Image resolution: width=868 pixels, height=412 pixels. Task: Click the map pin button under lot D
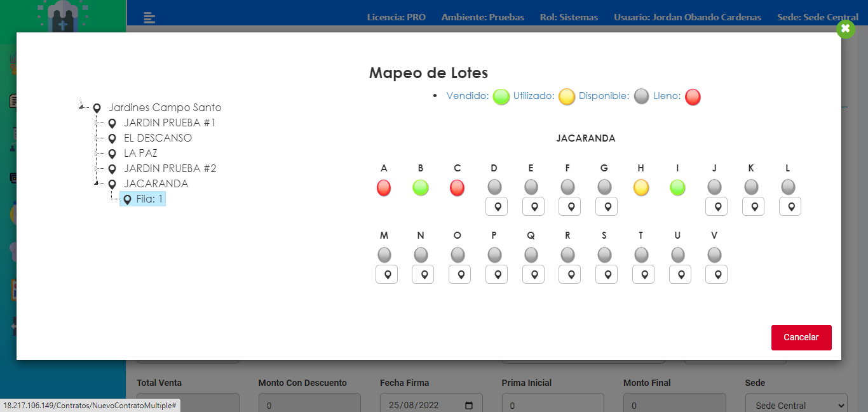[x=497, y=206]
